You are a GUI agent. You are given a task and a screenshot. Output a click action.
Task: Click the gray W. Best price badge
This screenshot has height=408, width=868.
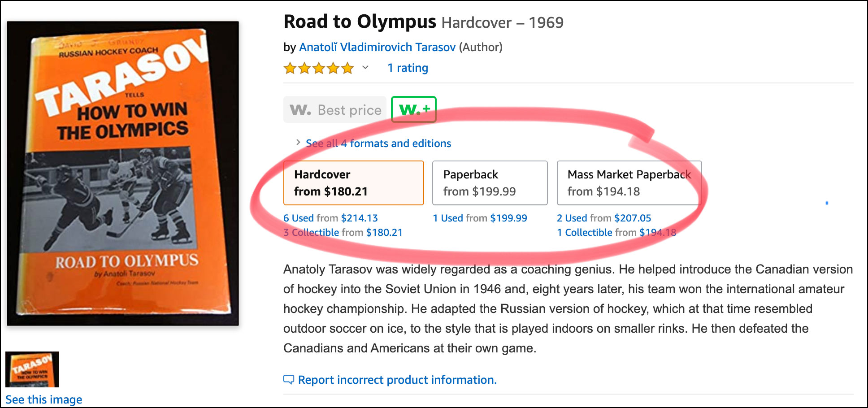(x=335, y=109)
